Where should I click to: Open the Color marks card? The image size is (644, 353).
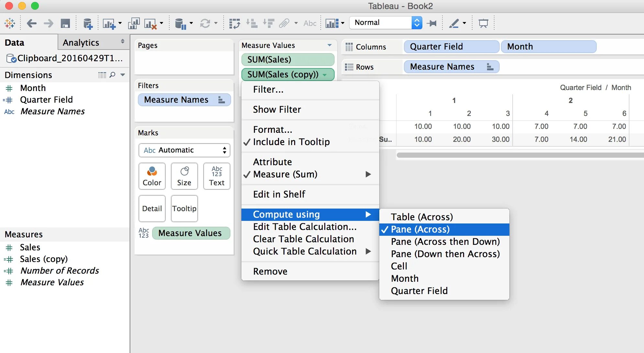[152, 176]
